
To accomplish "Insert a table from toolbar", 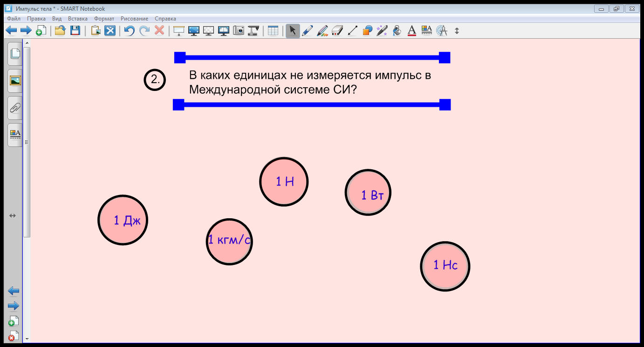I will tap(273, 31).
